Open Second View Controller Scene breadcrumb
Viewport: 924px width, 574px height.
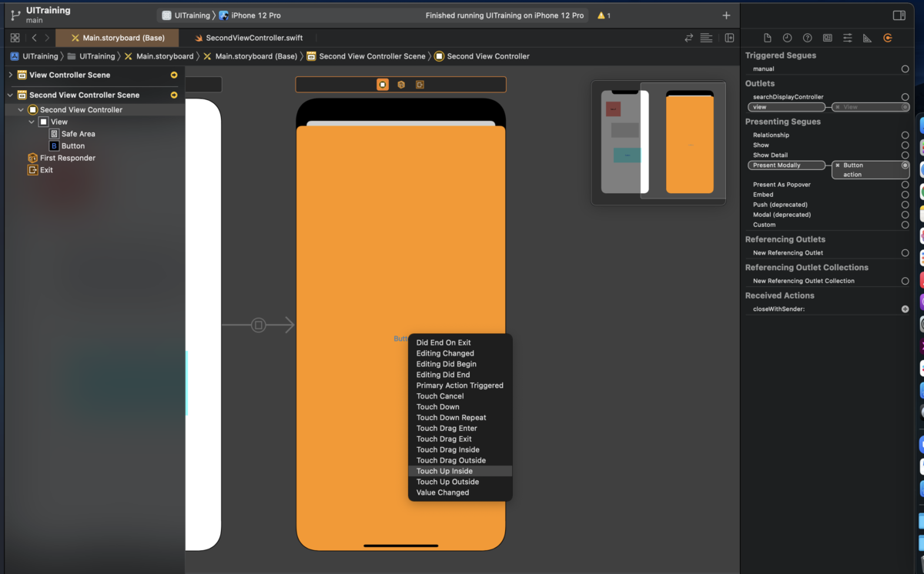pyautogui.click(x=367, y=56)
